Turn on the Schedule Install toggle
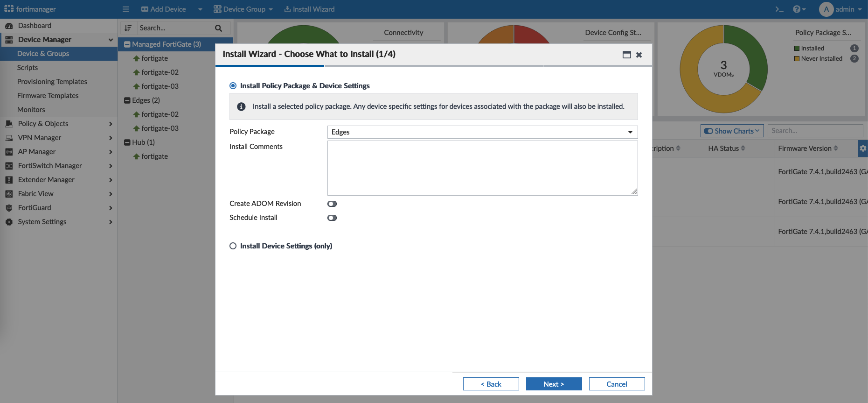This screenshot has height=403, width=868. point(332,218)
